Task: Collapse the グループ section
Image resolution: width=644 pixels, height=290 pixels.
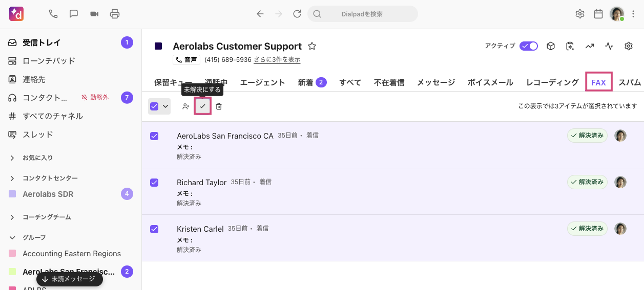Action: [12, 238]
